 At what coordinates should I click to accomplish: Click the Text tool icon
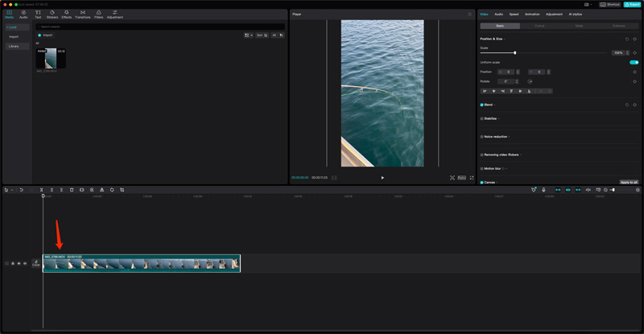38,14
